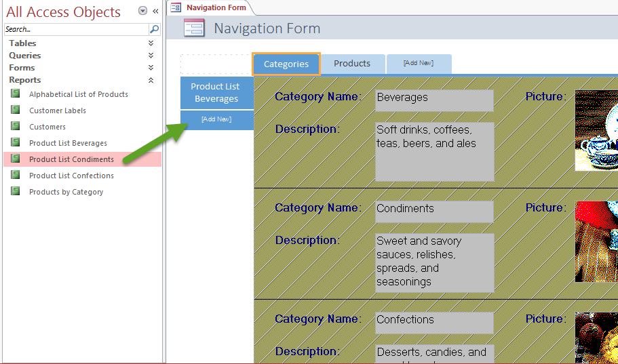The width and height of the screenshot is (618, 364).
Task: Click the Navigation Form header logo icon
Action: pyautogui.click(x=194, y=28)
